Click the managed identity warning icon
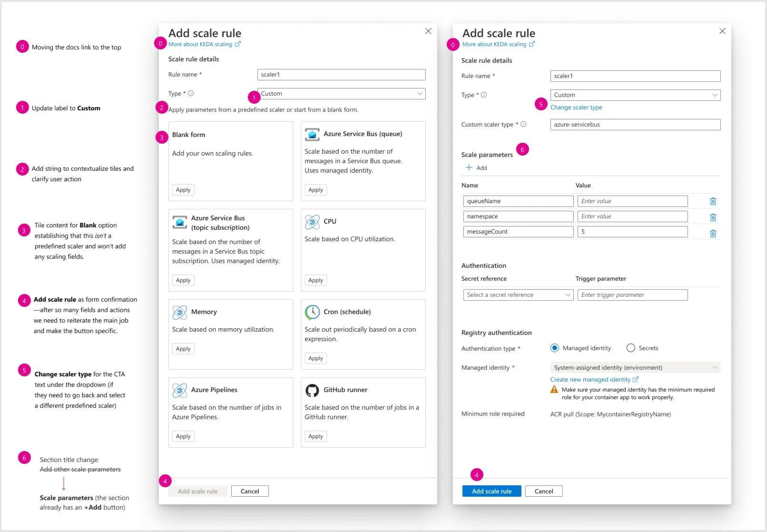767x532 pixels. 554,390
